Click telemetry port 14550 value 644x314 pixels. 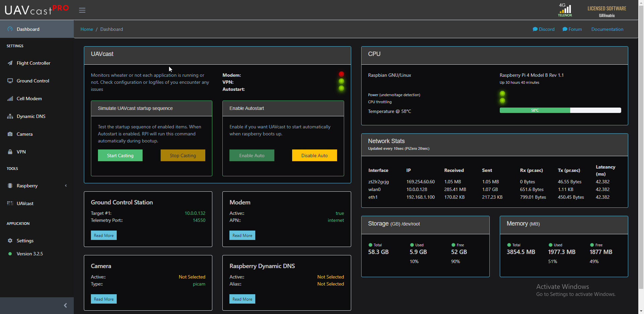[199, 220]
